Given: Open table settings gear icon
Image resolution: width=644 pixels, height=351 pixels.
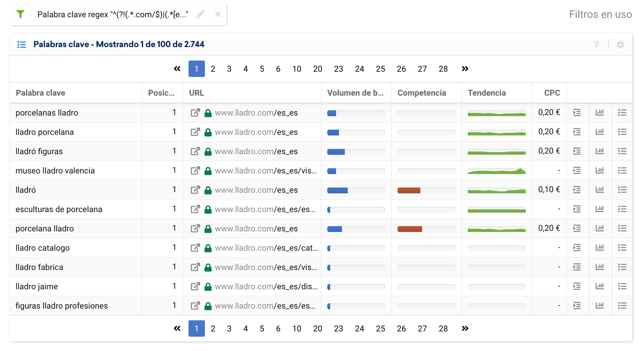Looking at the screenshot, I should pyautogui.click(x=621, y=44).
